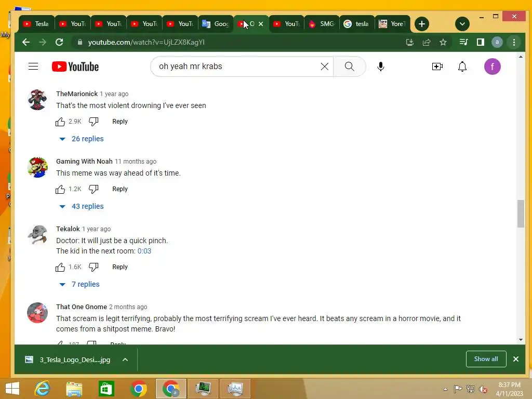
Task: Switch to the Tesla tab
Action: 37,24
